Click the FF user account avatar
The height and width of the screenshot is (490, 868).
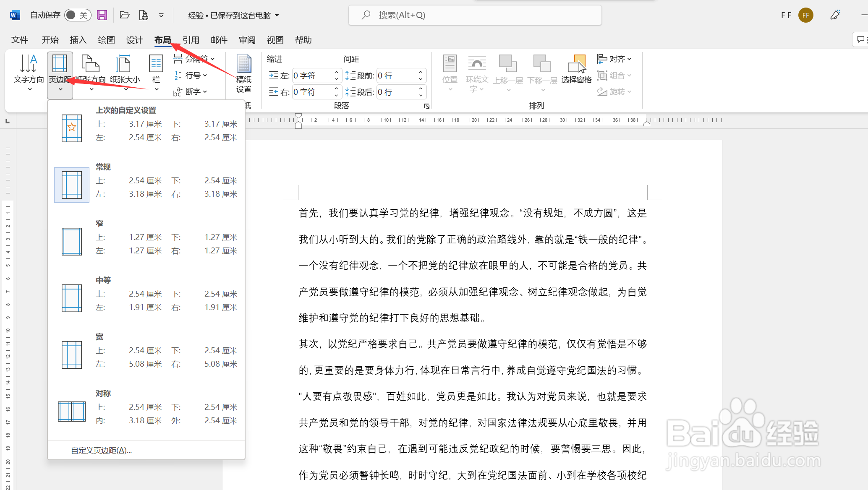(x=805, y=15)
